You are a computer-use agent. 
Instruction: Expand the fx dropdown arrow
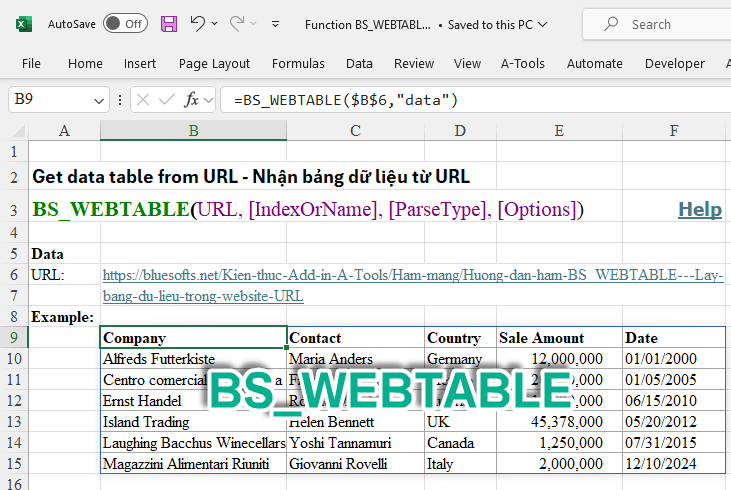coord(208,100)
